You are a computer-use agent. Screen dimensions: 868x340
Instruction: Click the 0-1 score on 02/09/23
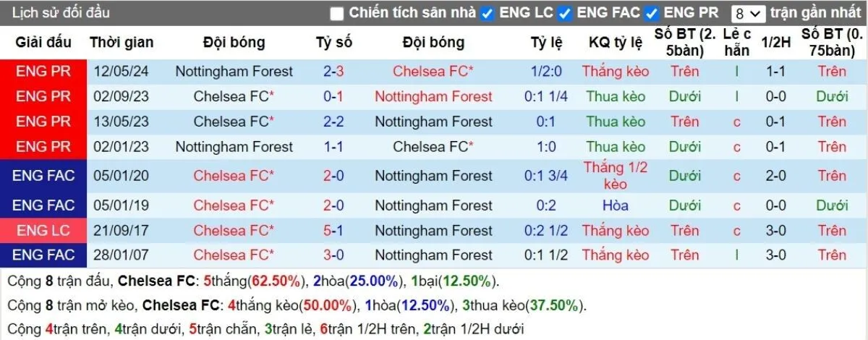coord(333,96)
